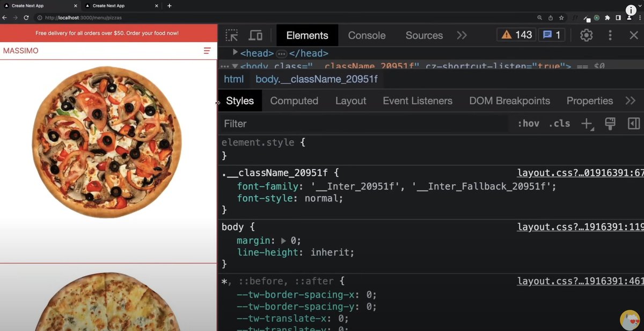Open the hamburger menu on Massimo page
The width and height of the screenshot is (644, 331).
207,51
